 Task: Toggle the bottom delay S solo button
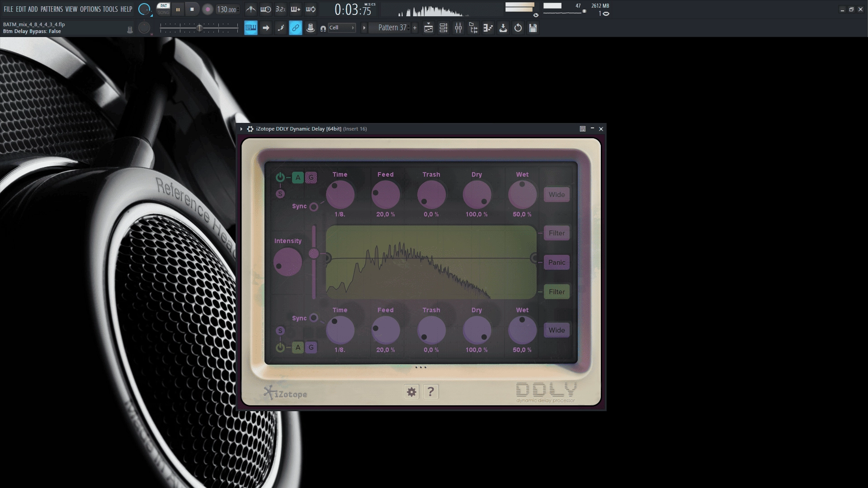coord(280,331)
